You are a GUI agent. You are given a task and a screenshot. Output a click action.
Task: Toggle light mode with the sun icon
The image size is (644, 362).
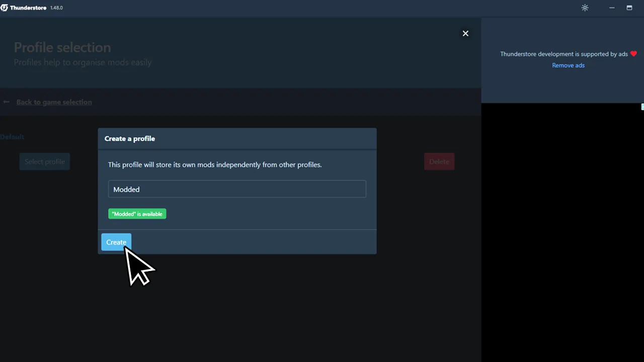click(x=585, y=8)
